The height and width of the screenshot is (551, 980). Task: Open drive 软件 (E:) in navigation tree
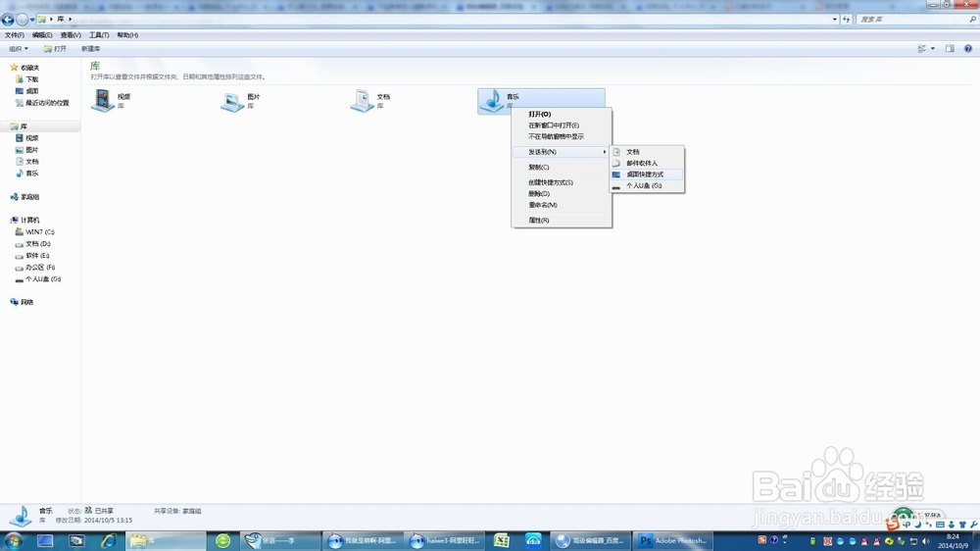click(x=37, y=255)
